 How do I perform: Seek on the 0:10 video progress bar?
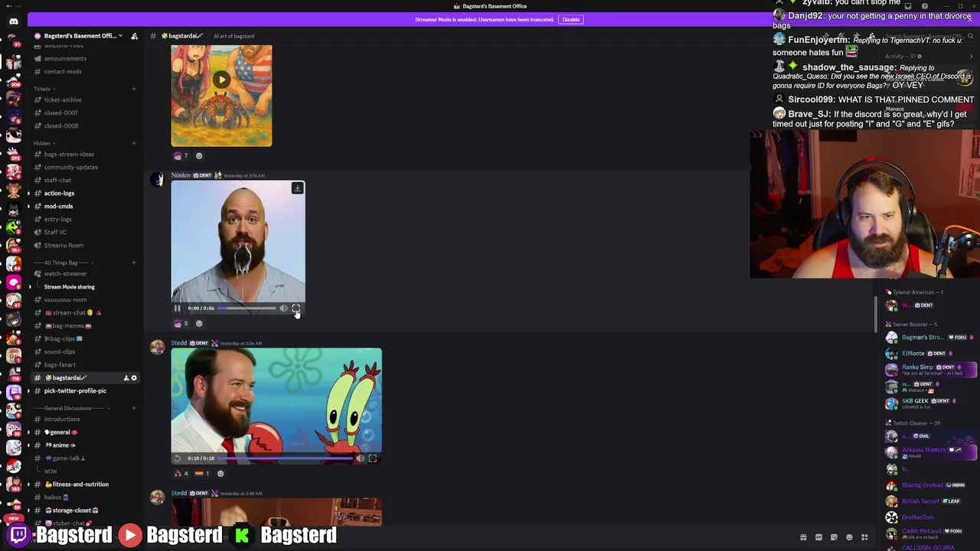tap(285, 458)
